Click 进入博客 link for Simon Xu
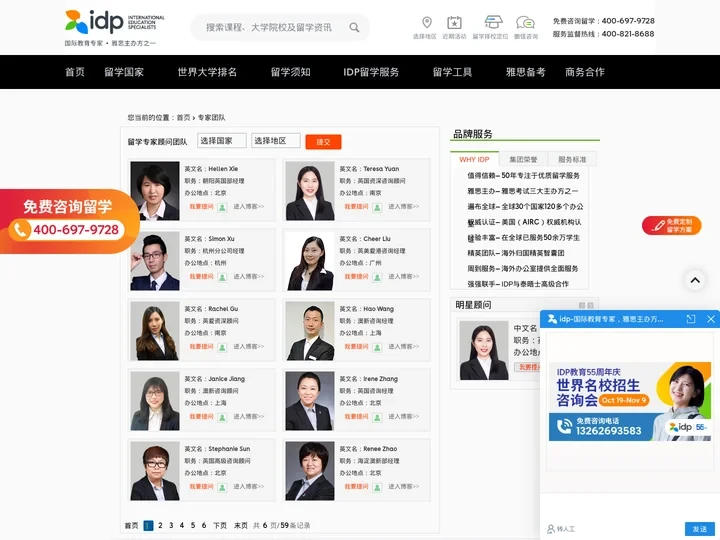Image resolution: width=720 pixels, height=540 pixels. point(248,276)
